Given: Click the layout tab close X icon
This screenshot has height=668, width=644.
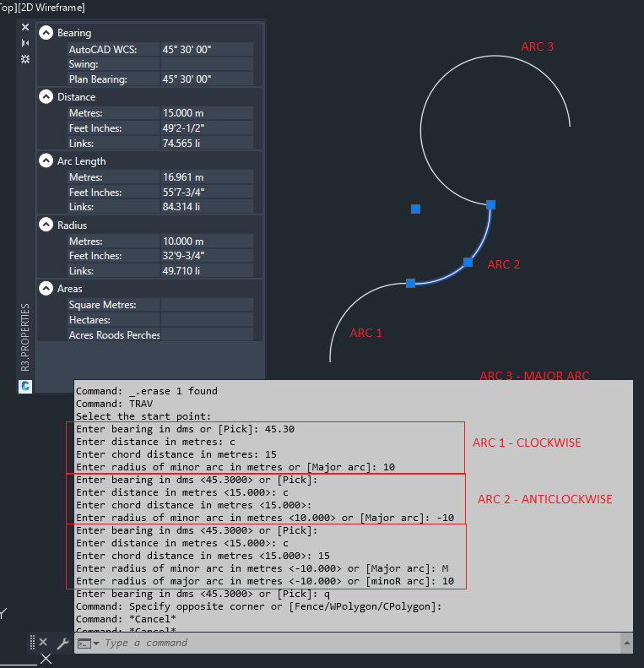Looking at the screenshot, I should click(x=46, y=659).
